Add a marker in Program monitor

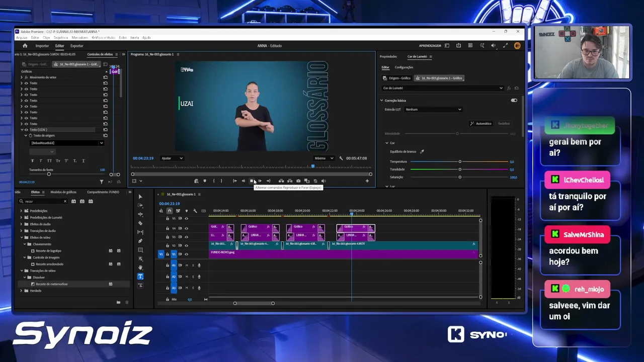pos(204,181)
